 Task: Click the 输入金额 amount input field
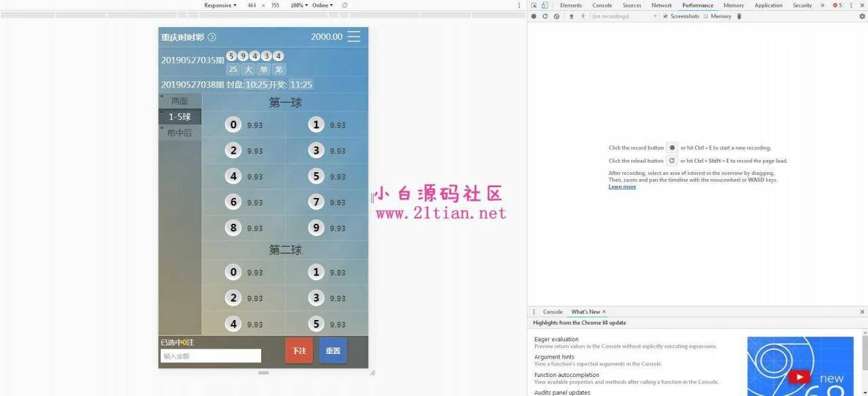pyautogui.click(x=210, y=356)
